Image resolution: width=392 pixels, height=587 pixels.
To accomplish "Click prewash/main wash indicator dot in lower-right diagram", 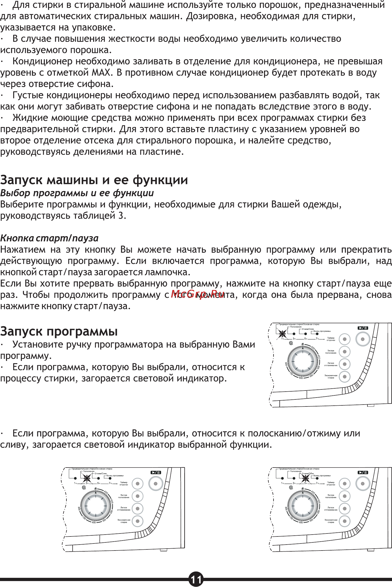I will pyautogui.click(x=282, y=479).
